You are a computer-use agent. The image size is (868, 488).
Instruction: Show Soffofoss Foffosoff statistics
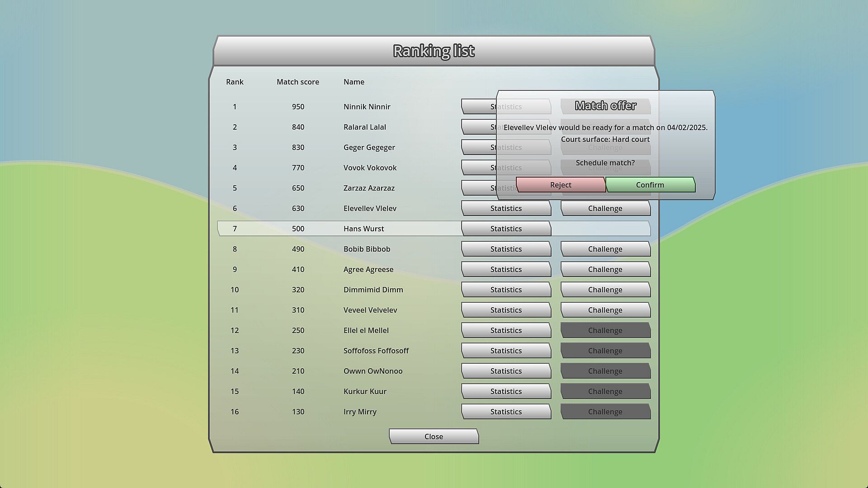[x=506, y=351]
